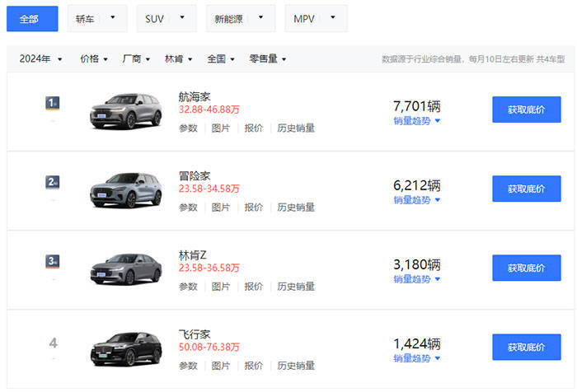The image size is (577, 392).
Task: Open the 2024年 year filter
Action: pyautogui.click(x=40, y=58)
